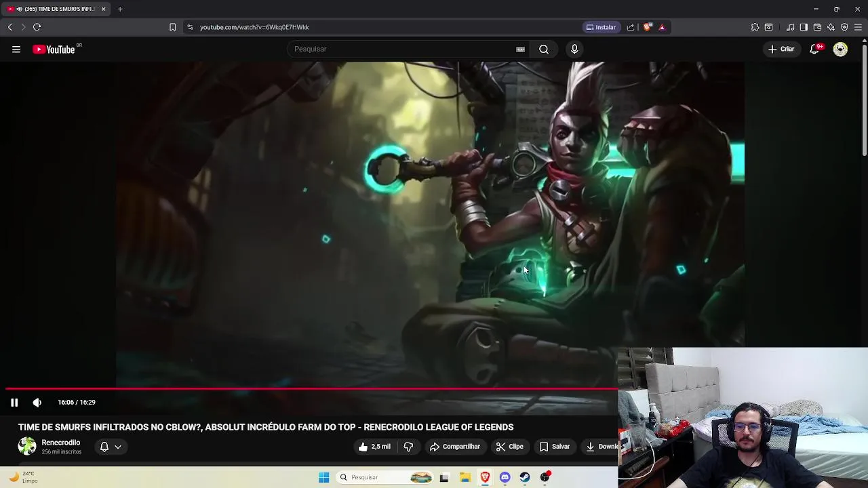
Task: Open the browser main menu
Action: [858, 27]
